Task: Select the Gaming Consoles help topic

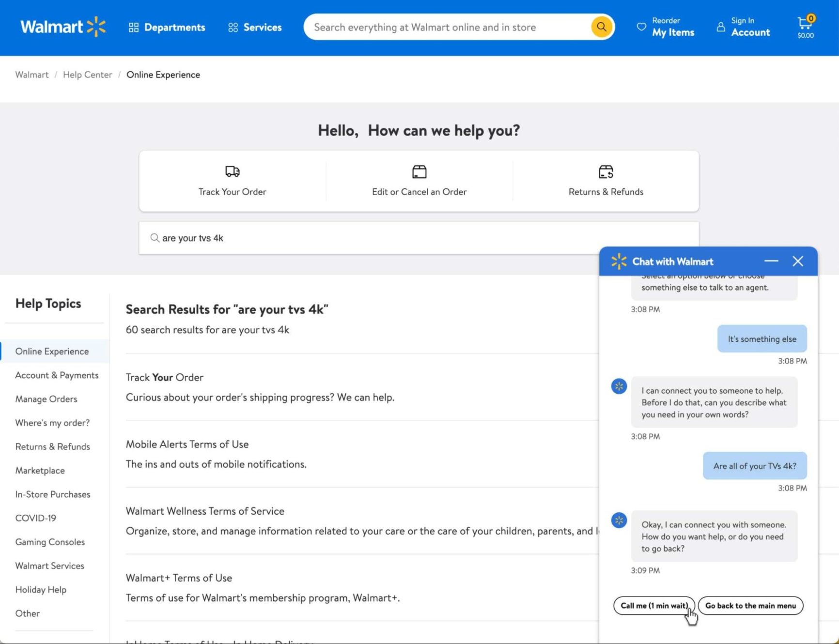Action: coord(50,542)
